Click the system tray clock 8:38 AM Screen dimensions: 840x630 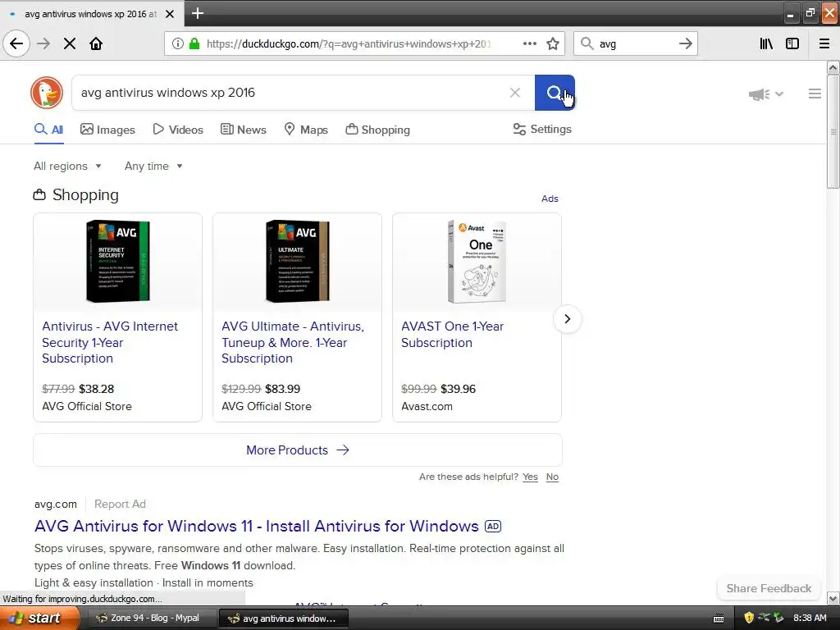(x=810, y=618)
